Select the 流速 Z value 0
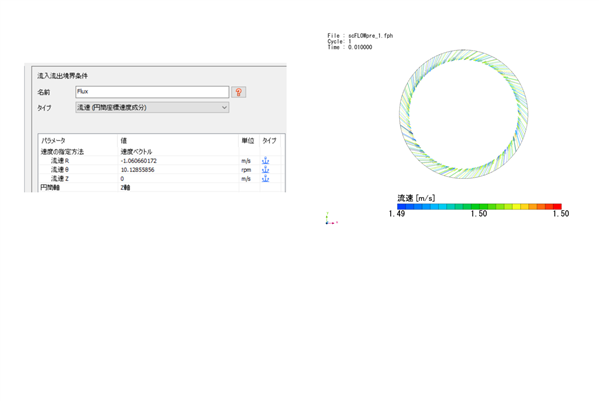 coord(122,178)
